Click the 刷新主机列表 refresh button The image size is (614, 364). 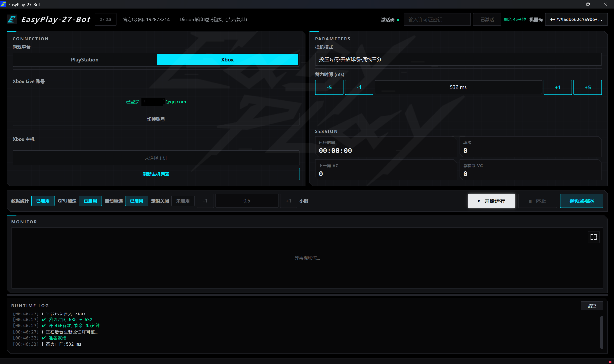coord(156,174)
